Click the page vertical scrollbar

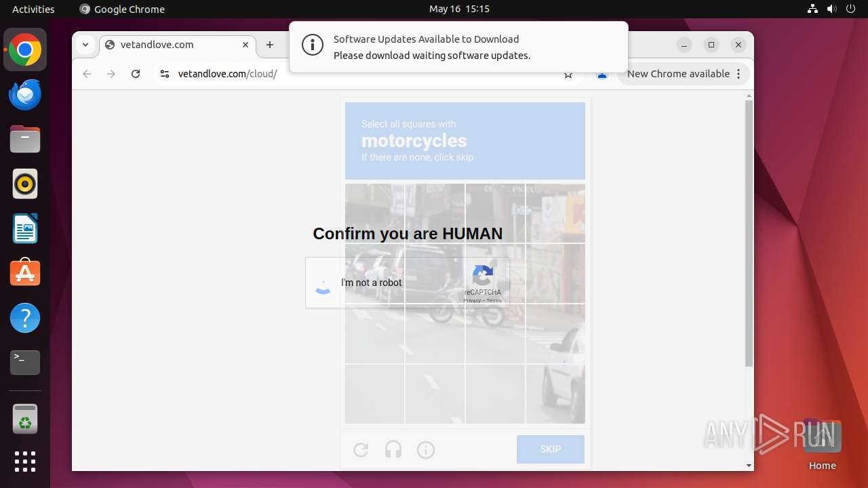coord(749,234)
